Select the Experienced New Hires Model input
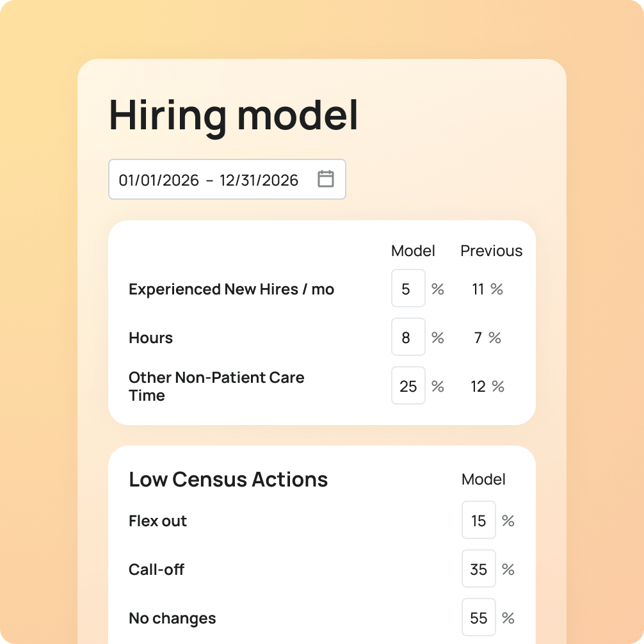This screenshot has width=644, height=644. (408, 288)
